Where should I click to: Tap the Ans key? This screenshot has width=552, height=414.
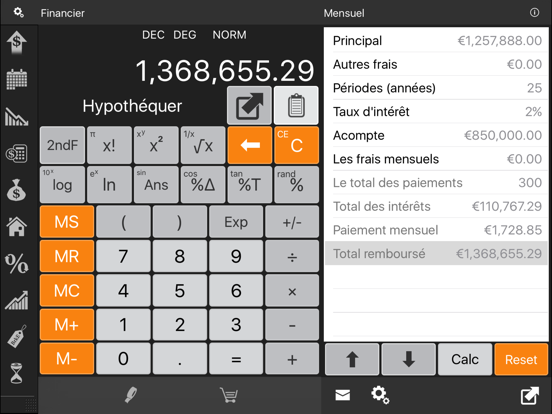[x=156, y=184]
